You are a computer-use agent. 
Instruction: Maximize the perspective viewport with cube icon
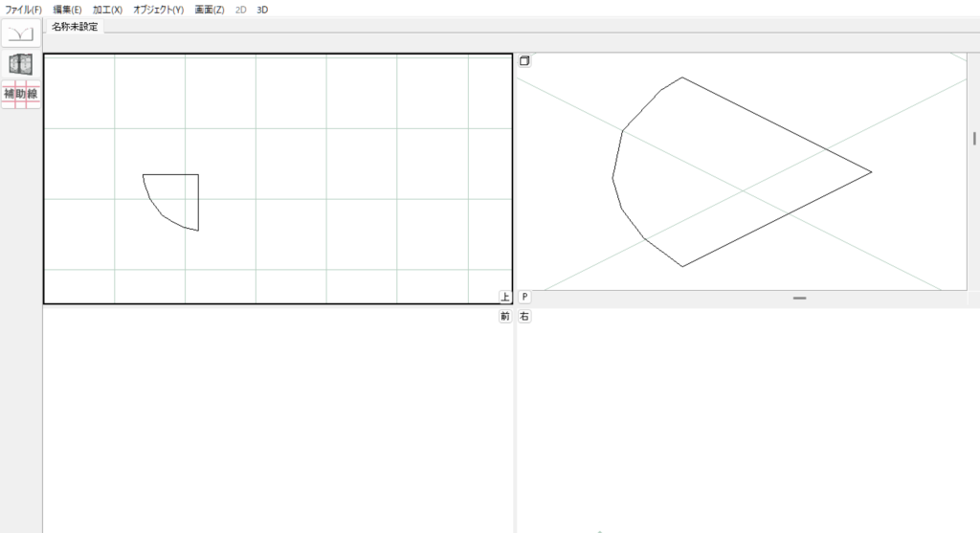click(x=524, y=61)
